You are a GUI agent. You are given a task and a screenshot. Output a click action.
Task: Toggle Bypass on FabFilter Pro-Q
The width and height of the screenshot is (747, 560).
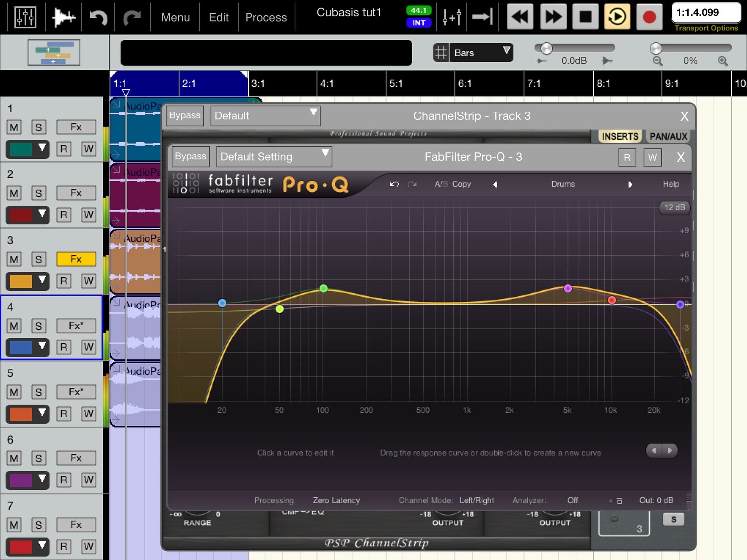191,156
